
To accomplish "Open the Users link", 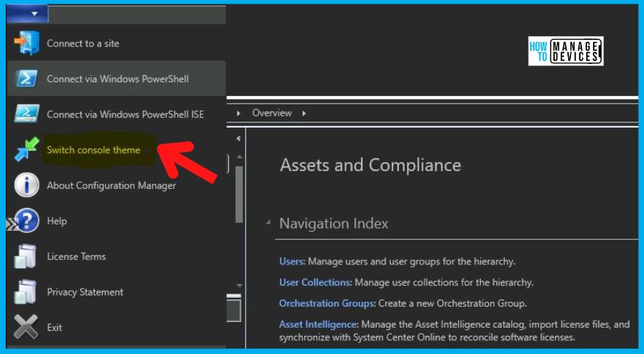I will pyautogui.click(x=292, y=261).
